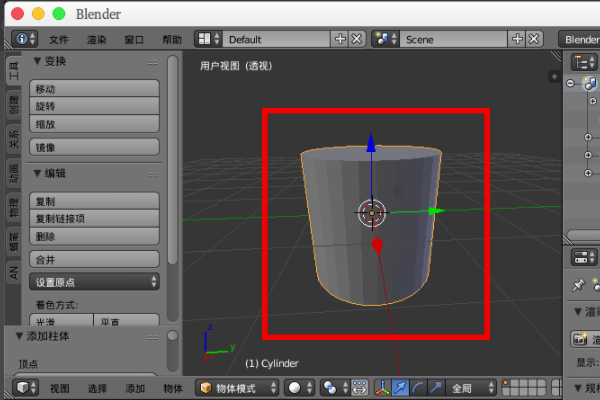
Task: Delete the Default screen layout
Action: click(x=357, y=39)
